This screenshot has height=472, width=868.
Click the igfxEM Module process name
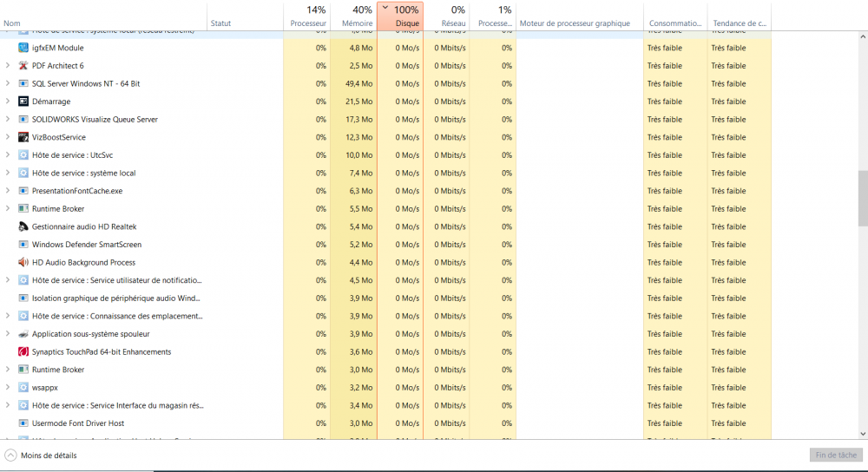click(57, 48)
